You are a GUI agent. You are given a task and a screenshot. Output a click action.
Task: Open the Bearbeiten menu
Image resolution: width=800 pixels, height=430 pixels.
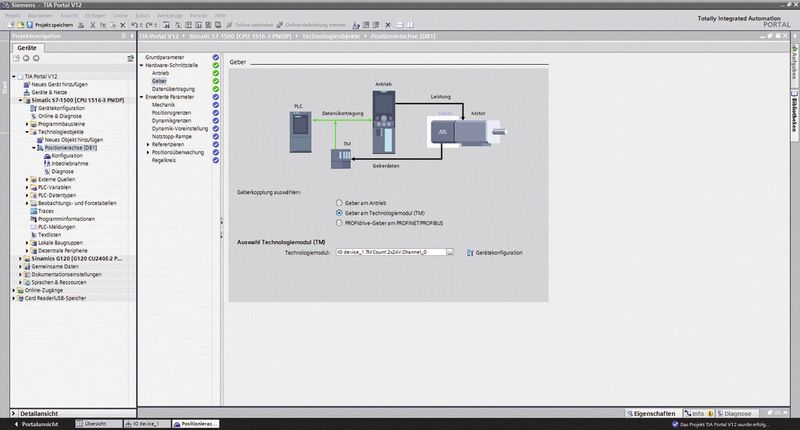click(40, 16)
